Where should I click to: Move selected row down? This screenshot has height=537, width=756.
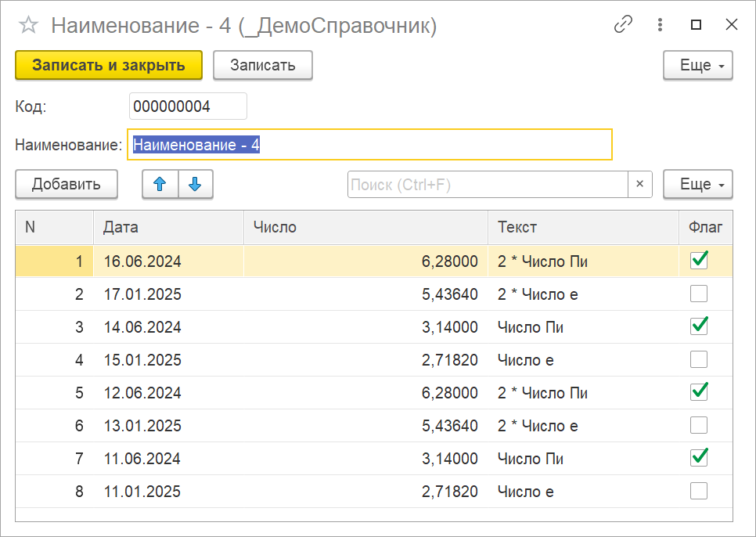[196, 185]
